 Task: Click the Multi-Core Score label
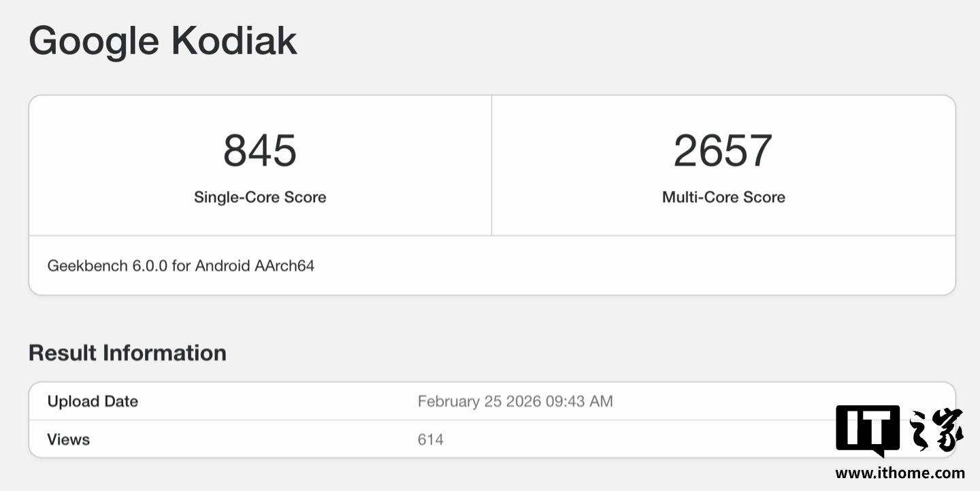coord(723,197)
